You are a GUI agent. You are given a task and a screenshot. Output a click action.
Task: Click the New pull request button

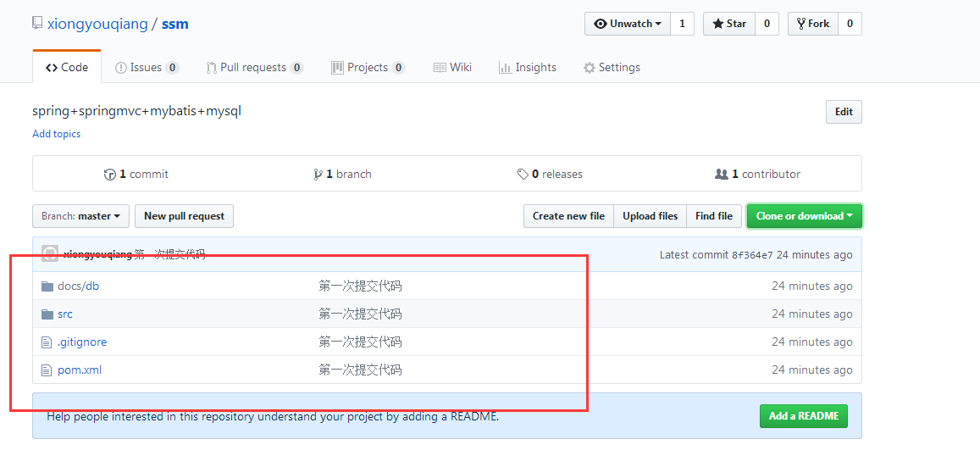point(184,215)
